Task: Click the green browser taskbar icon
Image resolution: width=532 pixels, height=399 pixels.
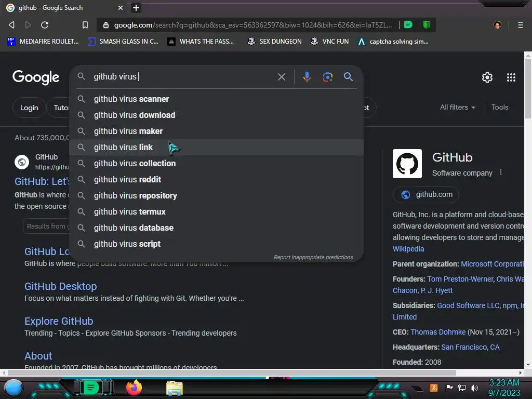Action: click(x=90, y=388)
